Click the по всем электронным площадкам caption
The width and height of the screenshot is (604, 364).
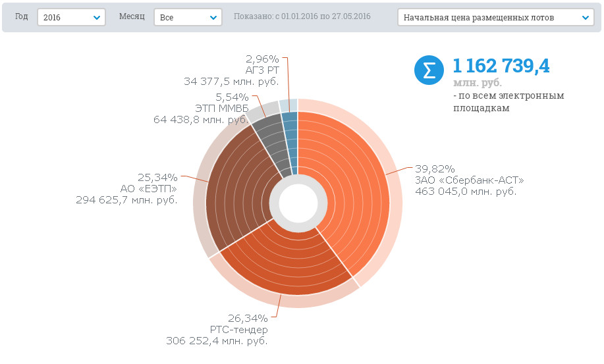[x=508, y=101]
